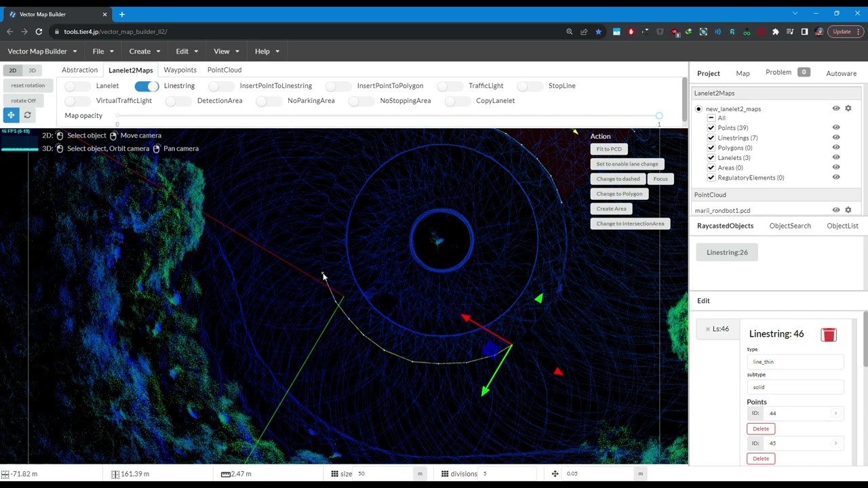
Task: Uncheck the RegulatoryElements (0) checkbox
Action: (x=711, y=178)
